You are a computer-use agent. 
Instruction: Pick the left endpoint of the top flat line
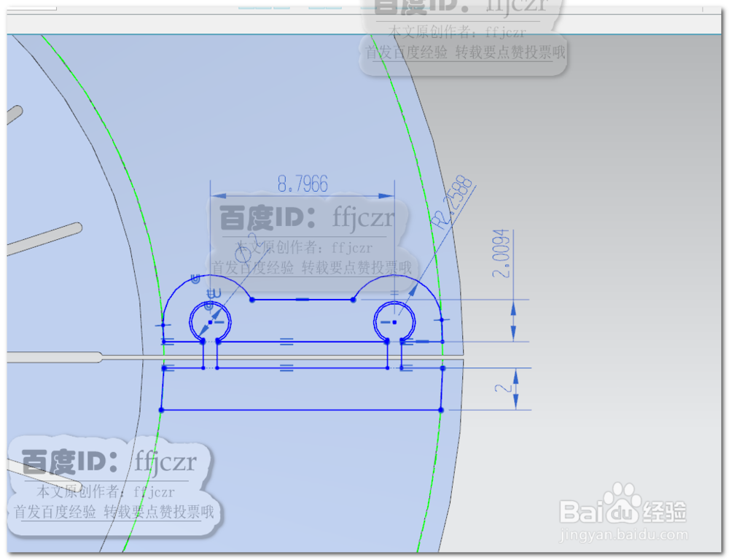(252, 300)
